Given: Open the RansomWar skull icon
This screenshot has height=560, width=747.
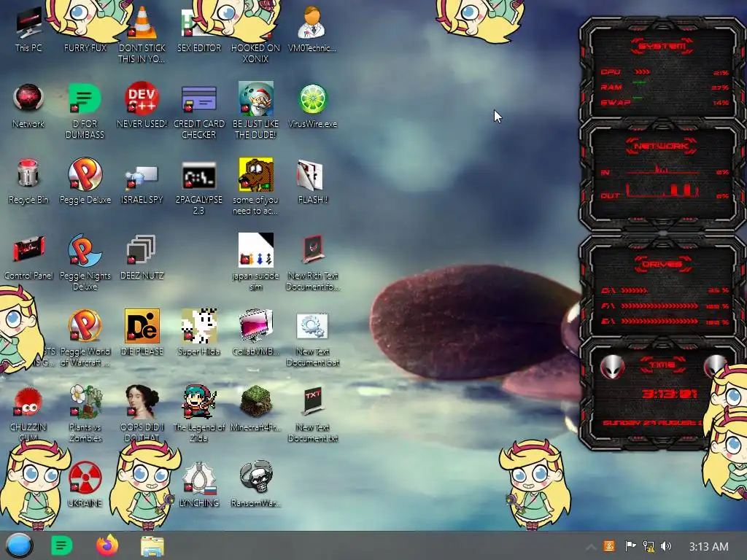Looking at the screenshot, I should 255,484.
